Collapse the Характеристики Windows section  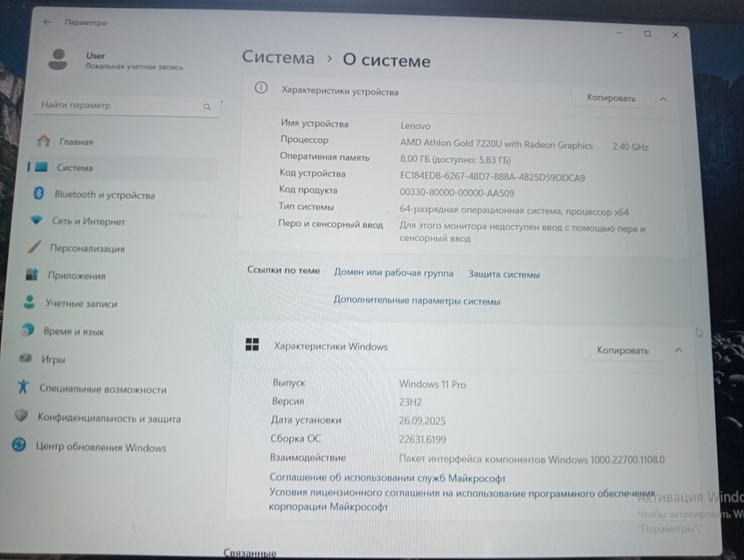(x=678, y=350)
